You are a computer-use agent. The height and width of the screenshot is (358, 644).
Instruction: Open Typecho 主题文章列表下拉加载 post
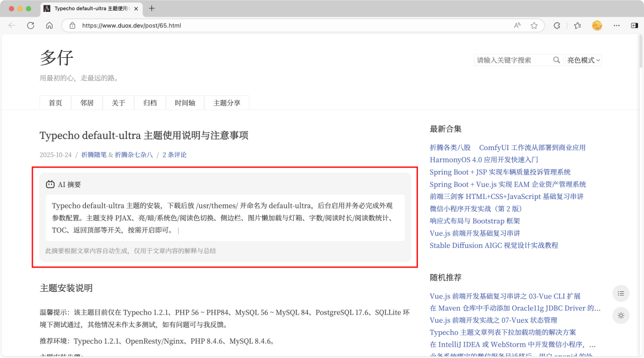click(503, 332)
